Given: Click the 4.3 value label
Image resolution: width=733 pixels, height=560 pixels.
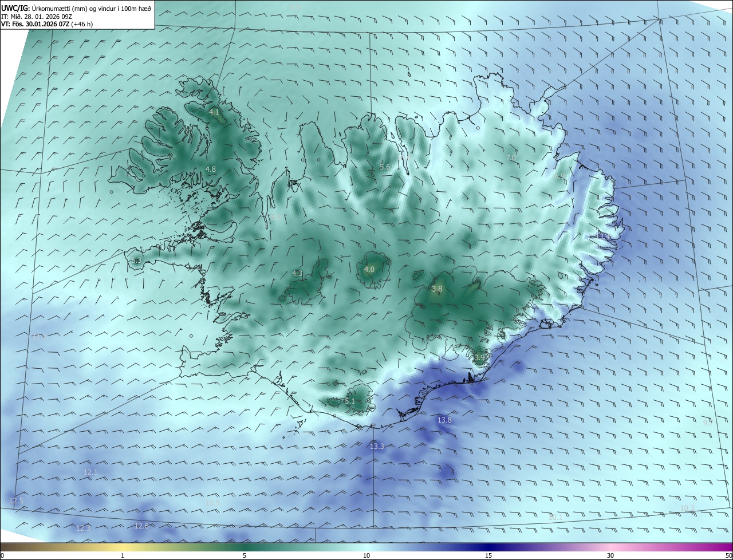Looking at the screenshot, I should pos(297,274).
